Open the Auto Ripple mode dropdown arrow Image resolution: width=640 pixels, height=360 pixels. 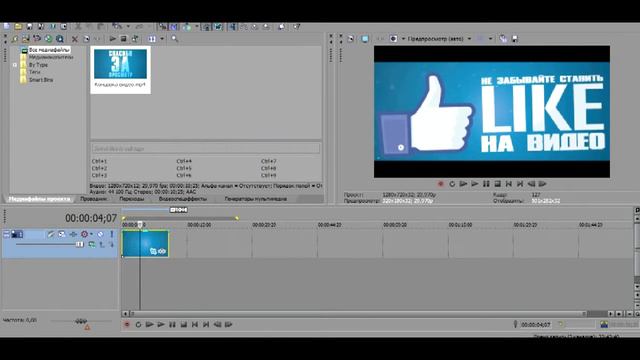196,27
